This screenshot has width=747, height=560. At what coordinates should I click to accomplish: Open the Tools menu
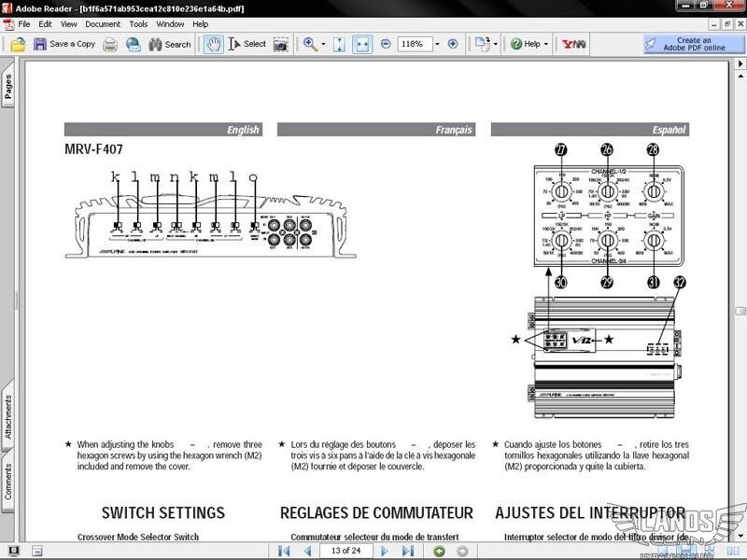point(138,24)
